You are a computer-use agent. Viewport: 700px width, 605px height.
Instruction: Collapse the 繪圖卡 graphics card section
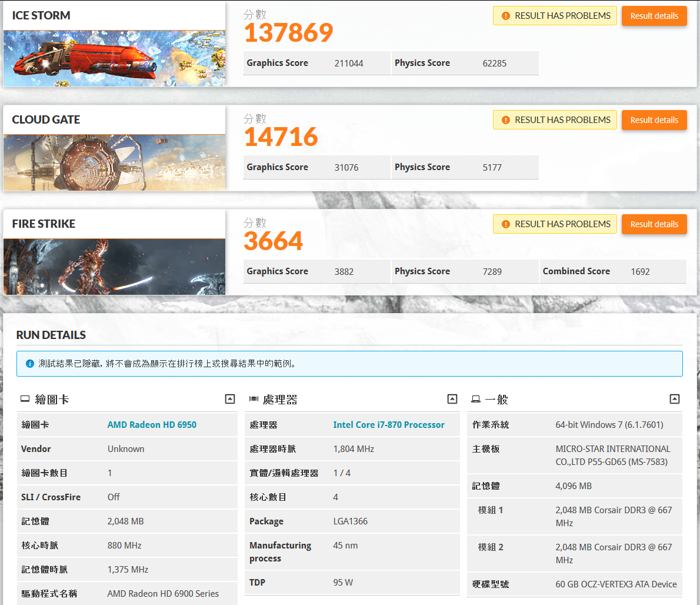[230, 399]
